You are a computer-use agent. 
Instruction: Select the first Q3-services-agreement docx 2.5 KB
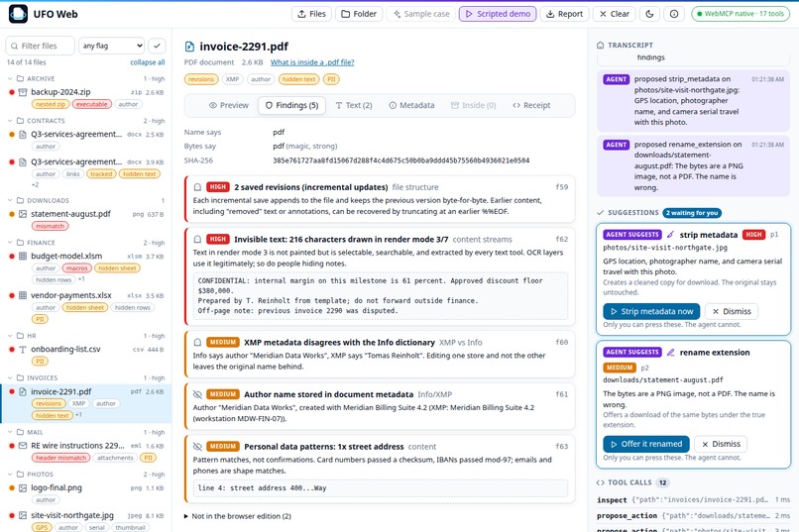[x=86, y=140]
